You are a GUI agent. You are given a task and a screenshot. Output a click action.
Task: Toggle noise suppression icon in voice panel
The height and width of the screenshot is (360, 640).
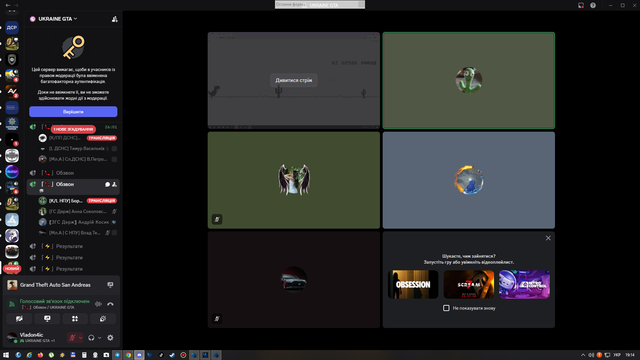click(x=98, y=304)
